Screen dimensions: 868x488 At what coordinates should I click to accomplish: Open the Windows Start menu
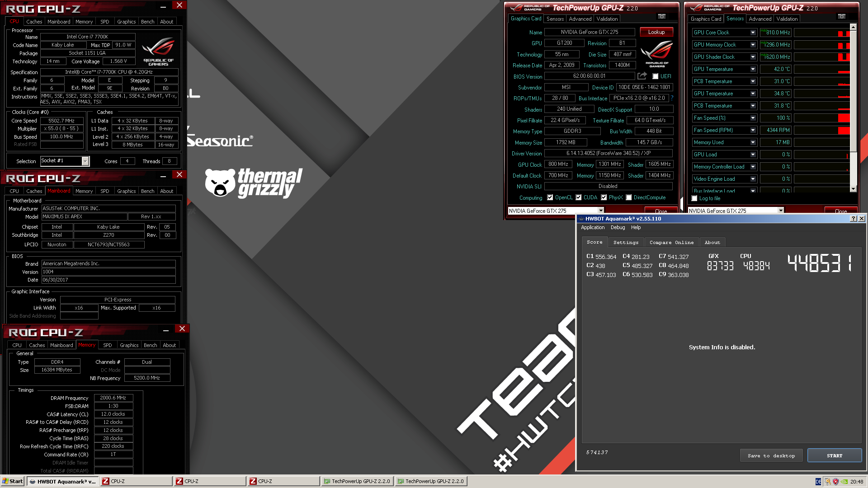(x=13, y=482)
